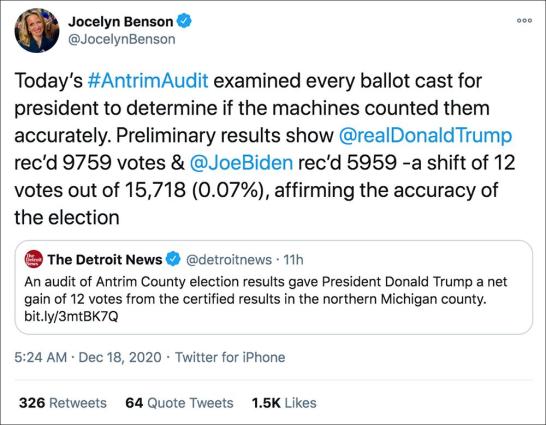The width and height of the screenshot is (546, 425).
Task: Click The Detroit News account name
Action: tap(105, 260)
